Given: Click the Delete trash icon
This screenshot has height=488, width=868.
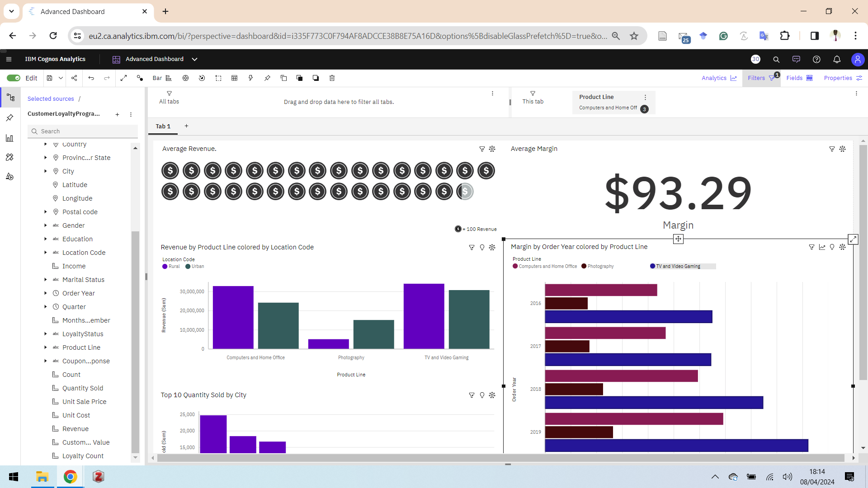Looking at the screenshot, I should [x=332, y=78].
